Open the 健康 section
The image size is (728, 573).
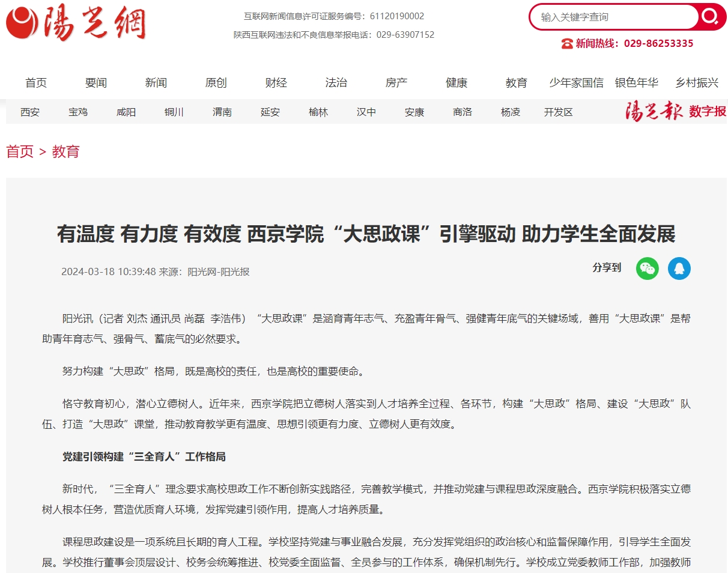pyautogui.click(x=457, y=83)
